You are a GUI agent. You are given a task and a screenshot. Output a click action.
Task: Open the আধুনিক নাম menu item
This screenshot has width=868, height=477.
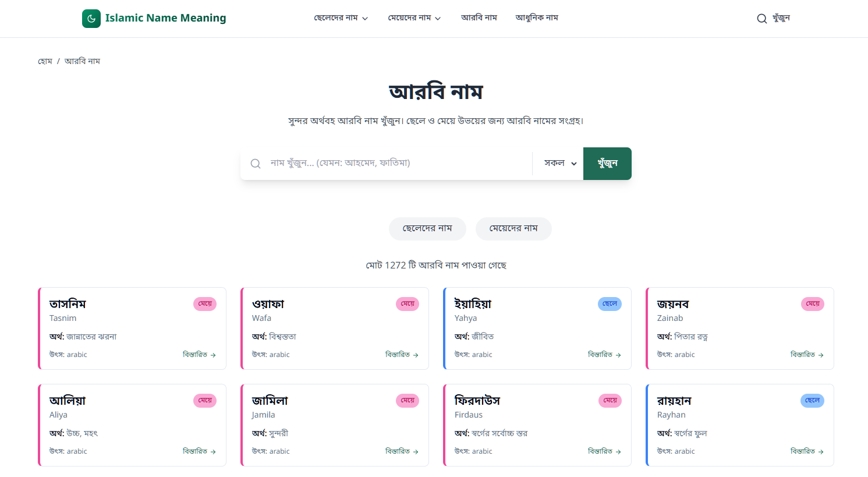(537, 18)
